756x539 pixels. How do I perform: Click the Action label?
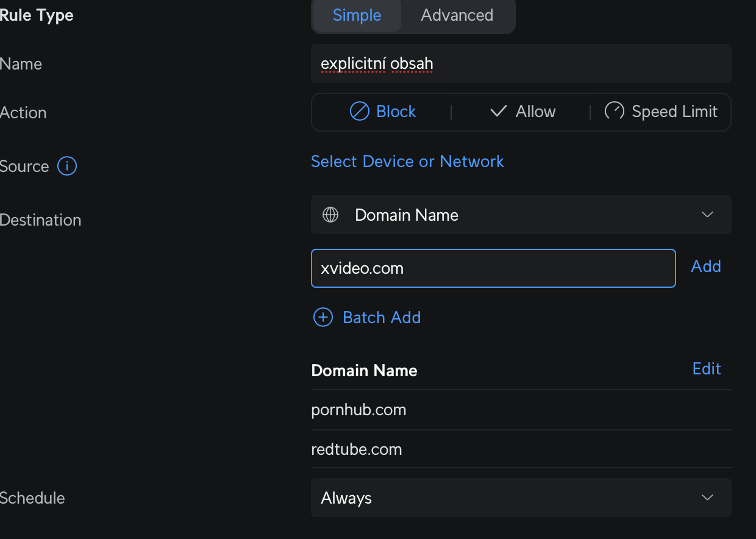point(23,113)
